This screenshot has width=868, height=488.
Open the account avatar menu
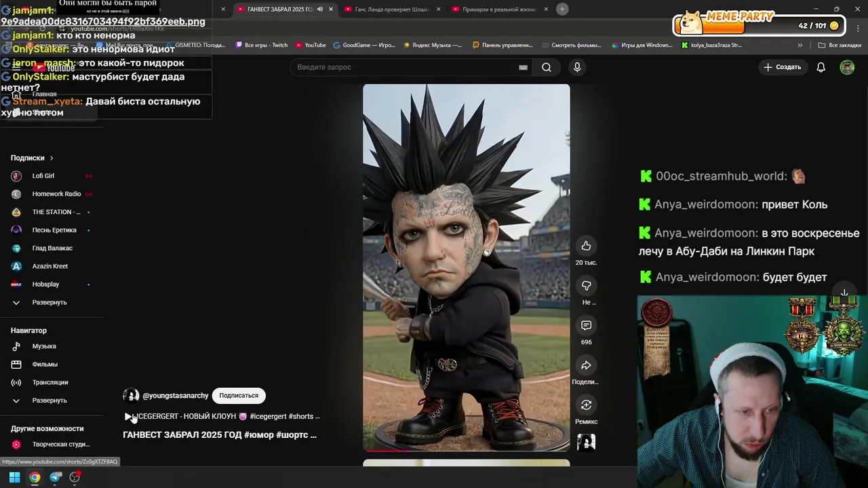[847, 67]
